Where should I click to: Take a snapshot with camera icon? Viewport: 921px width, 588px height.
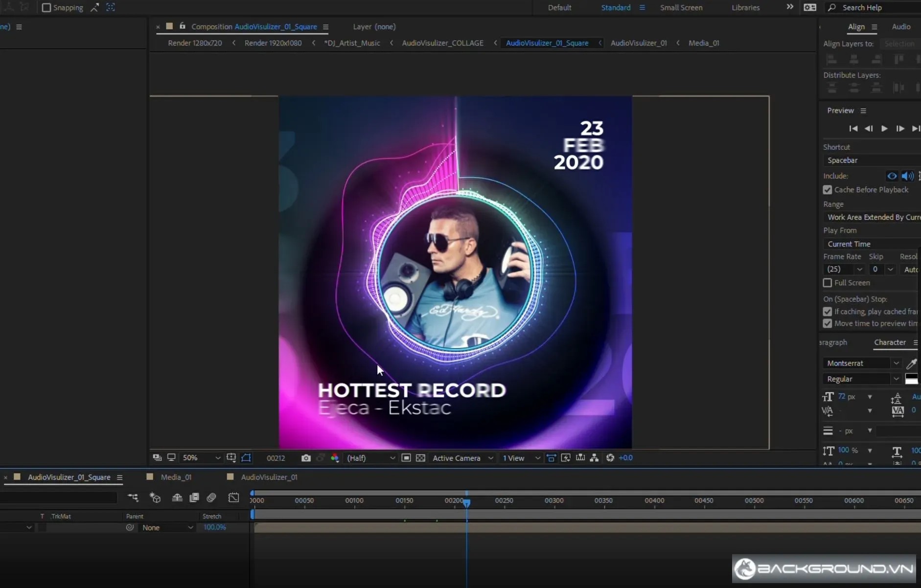(306, 458)
